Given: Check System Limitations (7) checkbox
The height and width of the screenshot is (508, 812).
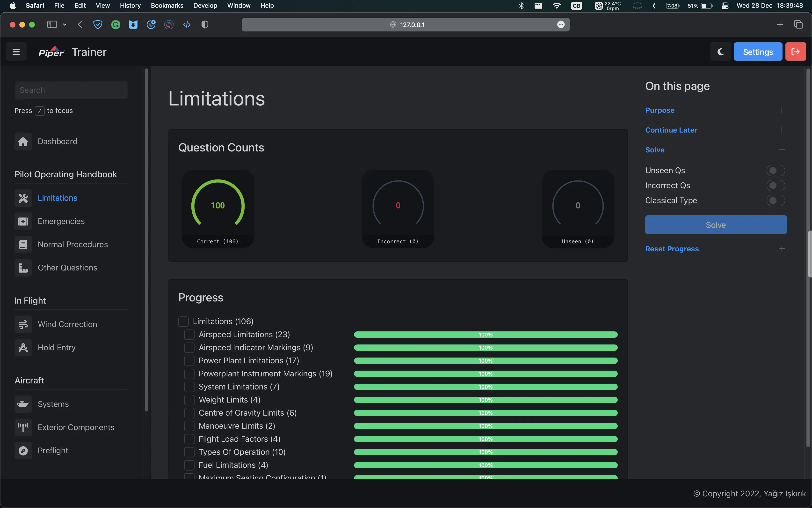Looking at the screenshot, I should tap(189, 387).
